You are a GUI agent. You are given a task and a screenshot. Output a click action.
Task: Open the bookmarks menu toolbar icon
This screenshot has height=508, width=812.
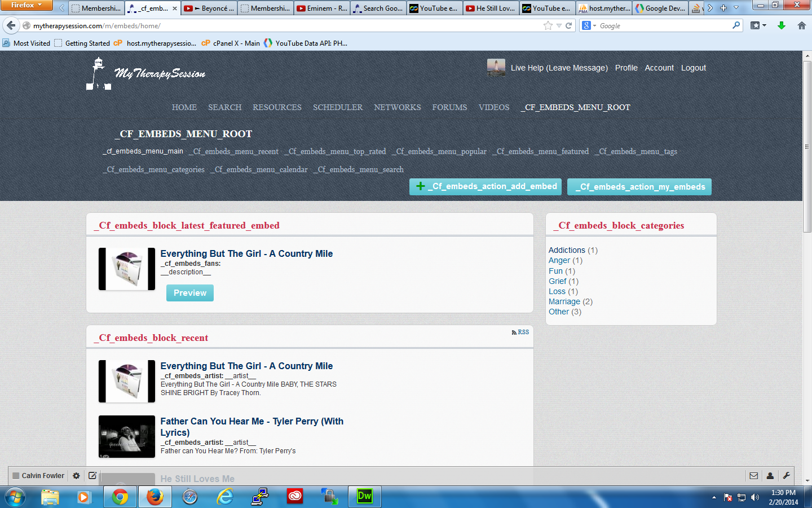coord(758,25)
